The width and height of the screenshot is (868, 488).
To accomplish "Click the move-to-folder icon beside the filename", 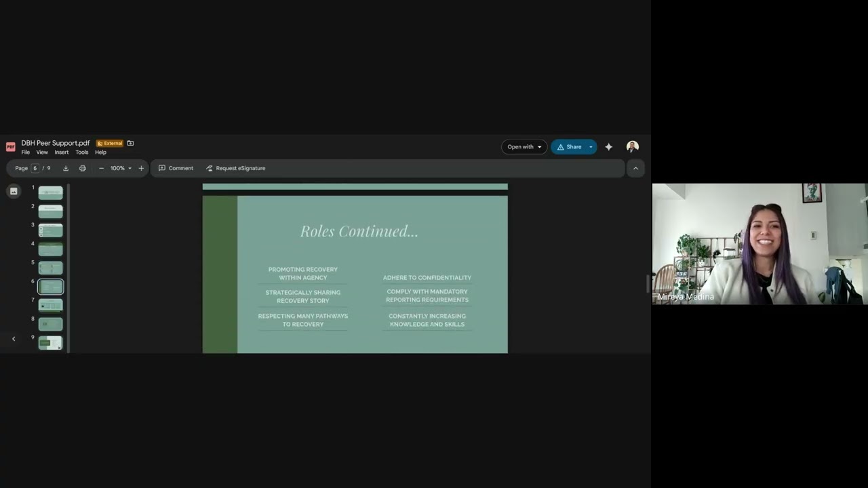I will point(130,143).
